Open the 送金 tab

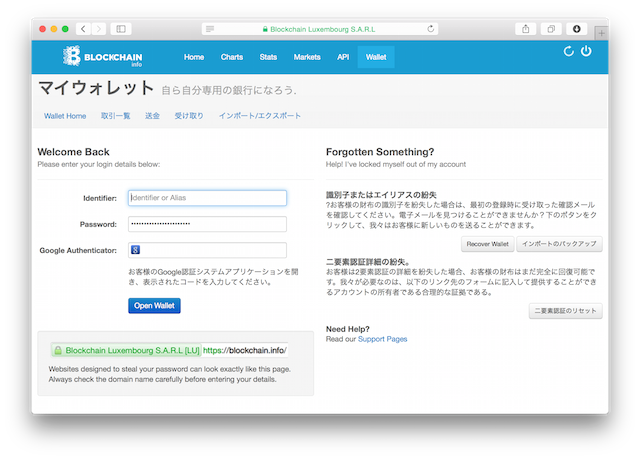tap(152, 116)
